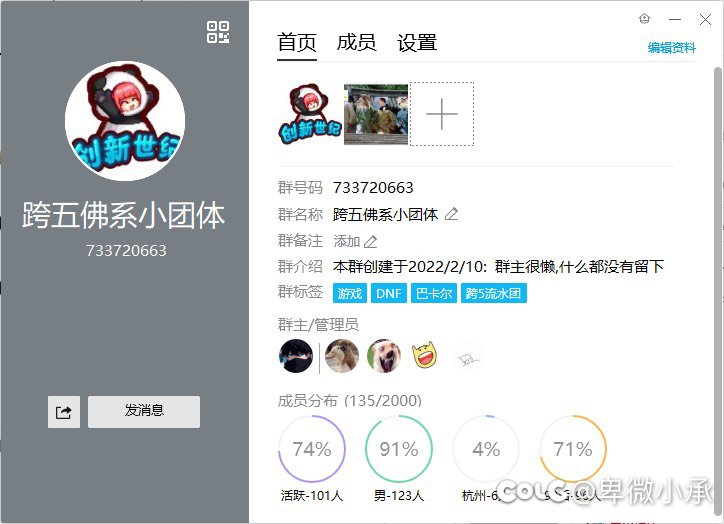Minimize the group profile window
Image resolution: width=724 pixels, height=524 pixels.
tap(675, 19)
